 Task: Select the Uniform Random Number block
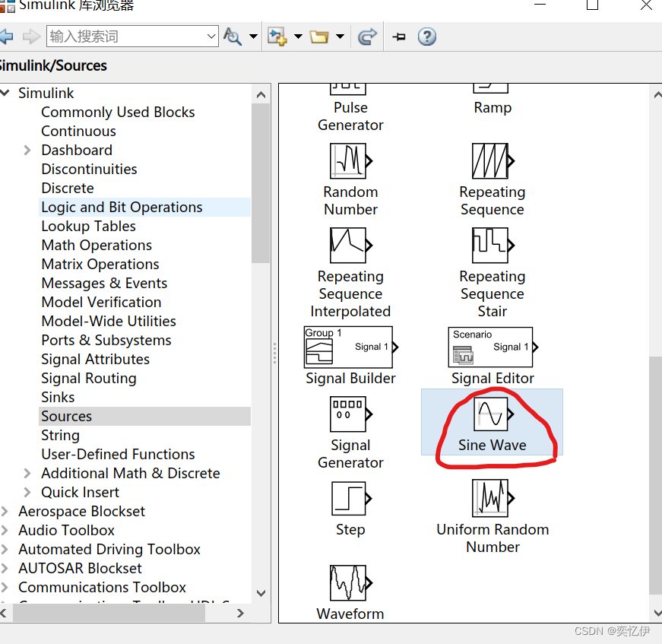click(493, 517)
